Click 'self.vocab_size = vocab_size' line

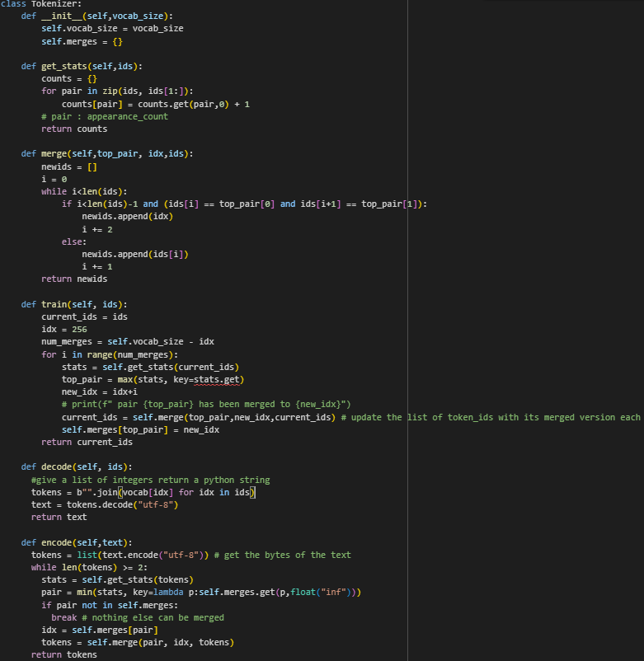pos(112,29)
